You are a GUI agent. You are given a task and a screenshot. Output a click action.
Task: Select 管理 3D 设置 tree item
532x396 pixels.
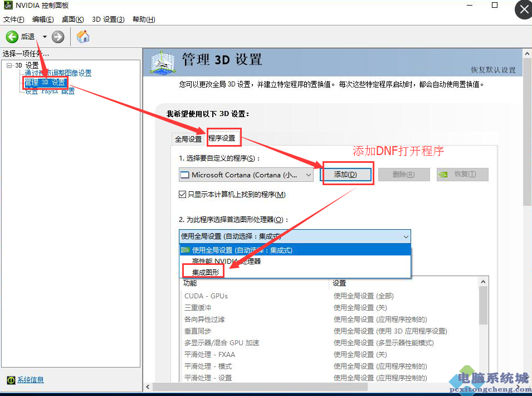point(45,82)
